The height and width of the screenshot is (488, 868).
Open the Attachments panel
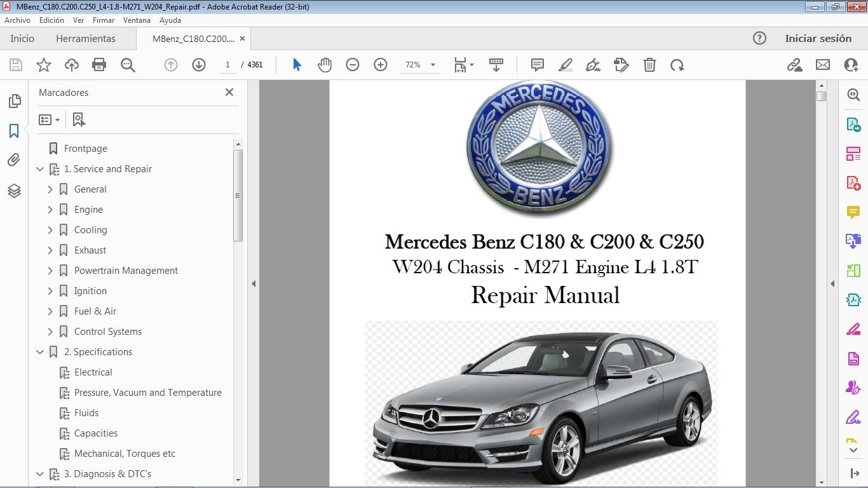(14, 159)
